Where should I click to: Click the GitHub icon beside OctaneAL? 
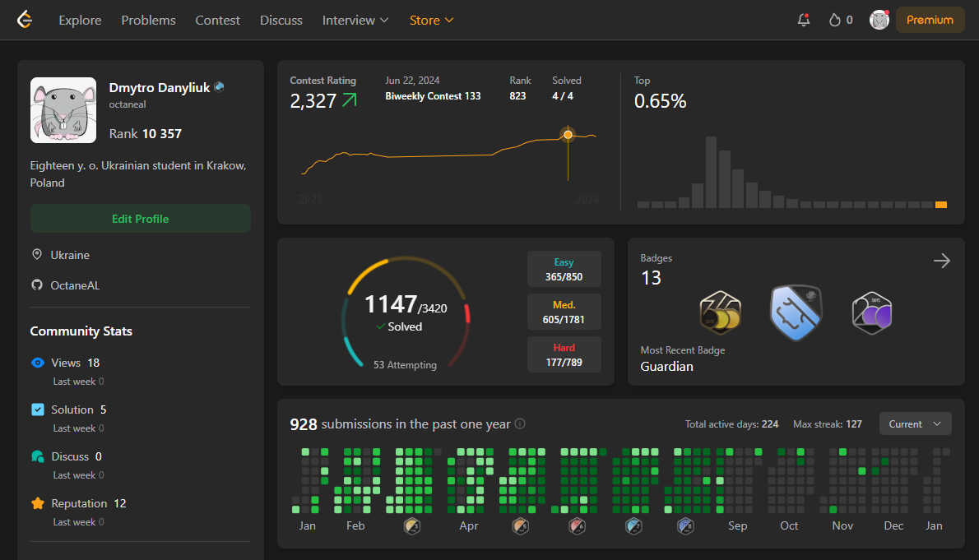37,285
